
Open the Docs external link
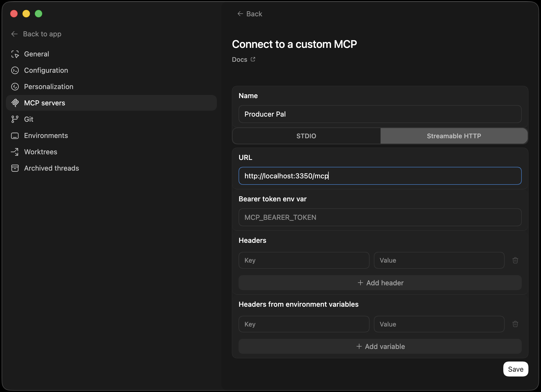(243, 59)
